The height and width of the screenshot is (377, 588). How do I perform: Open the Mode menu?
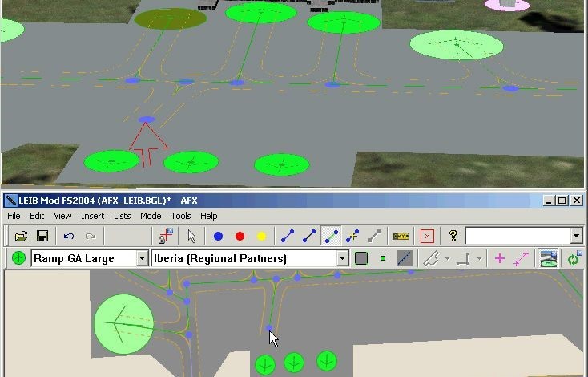pyautogui.click(x=151, y=216)
